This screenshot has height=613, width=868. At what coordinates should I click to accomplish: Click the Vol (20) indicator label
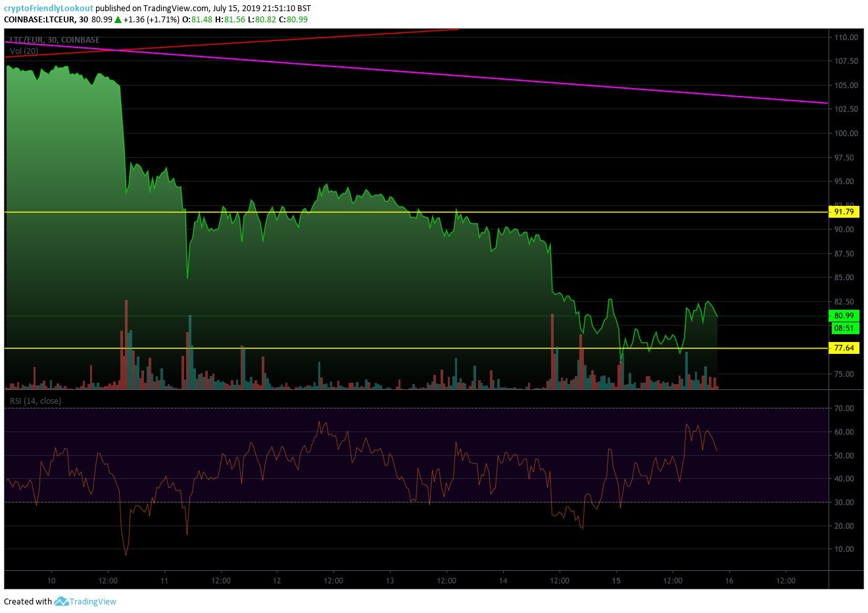tap(24, 51)
